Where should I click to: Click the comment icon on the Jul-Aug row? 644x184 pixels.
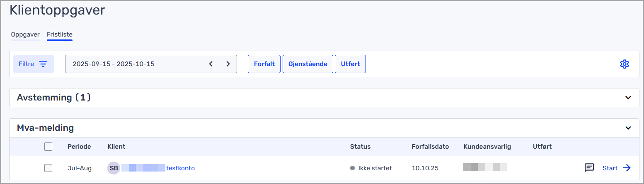pos(589,168)
